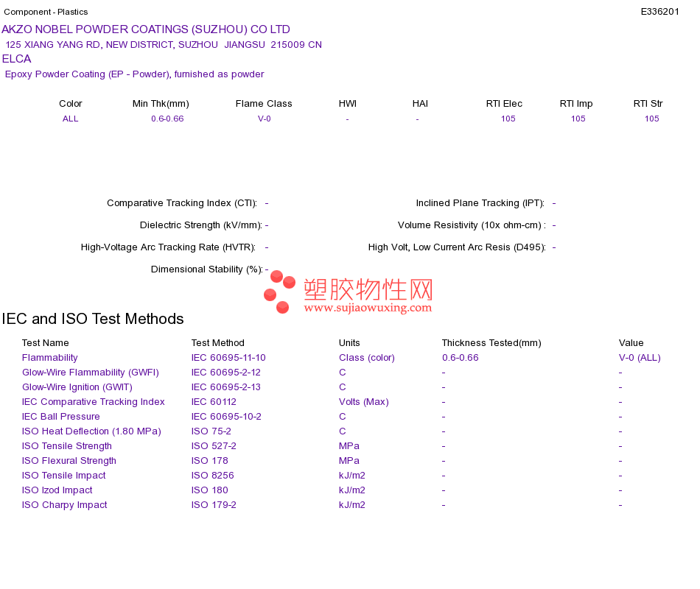Click the RTI Elec column header
Viewport: 700px width, 589px height.
click(504, 104)
